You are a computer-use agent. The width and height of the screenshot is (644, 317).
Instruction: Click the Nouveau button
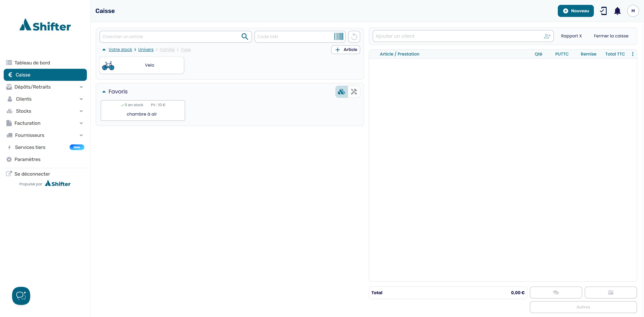[x=576, y=11]
